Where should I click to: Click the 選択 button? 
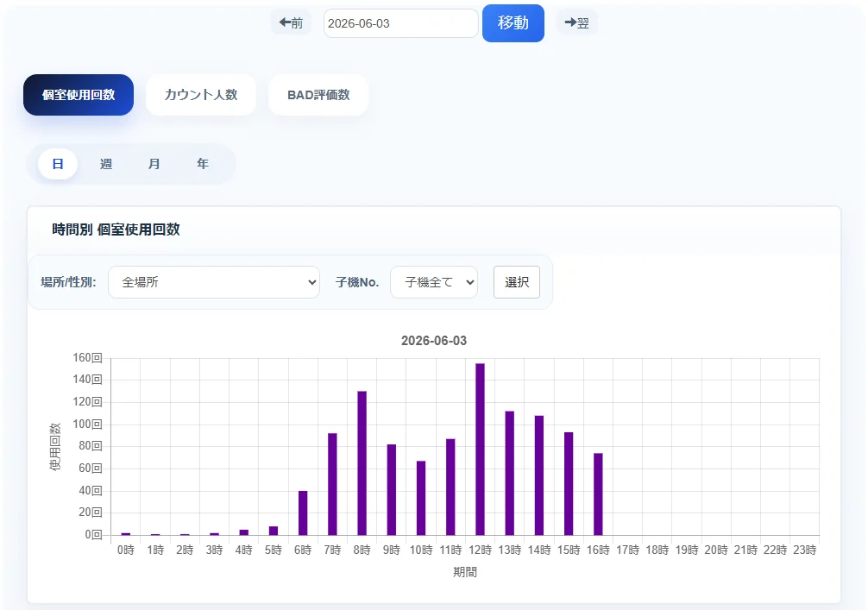click(x=517, y=282)
